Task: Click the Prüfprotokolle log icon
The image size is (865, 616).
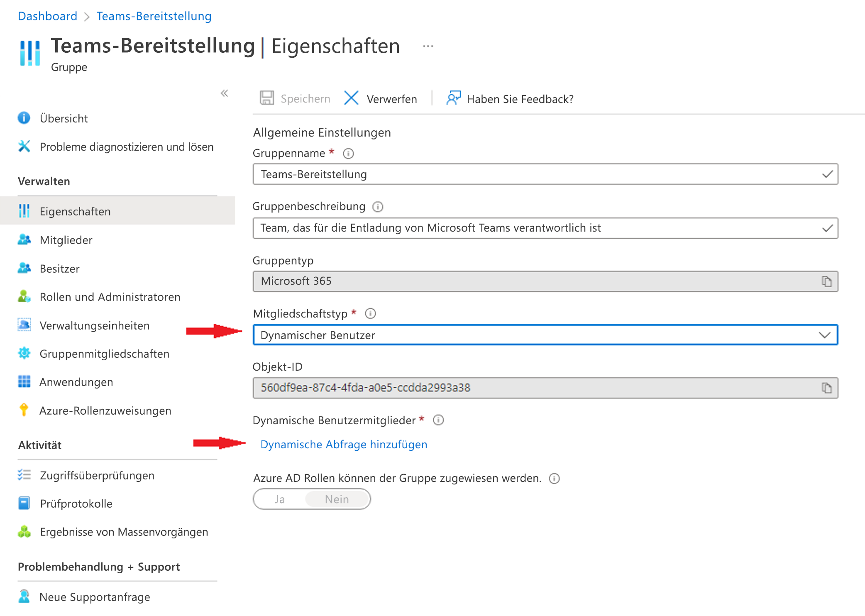Action: coord(24,503)
